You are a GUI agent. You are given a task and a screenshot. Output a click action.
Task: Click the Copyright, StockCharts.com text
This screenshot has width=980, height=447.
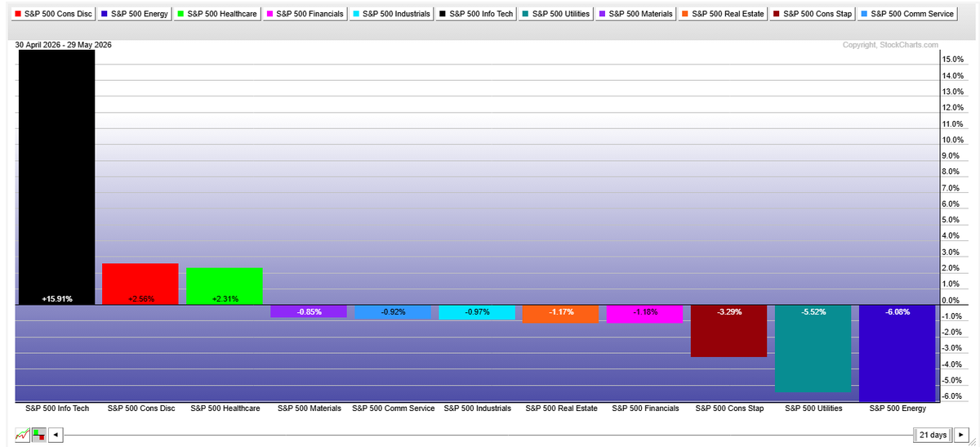coord(891,45)
